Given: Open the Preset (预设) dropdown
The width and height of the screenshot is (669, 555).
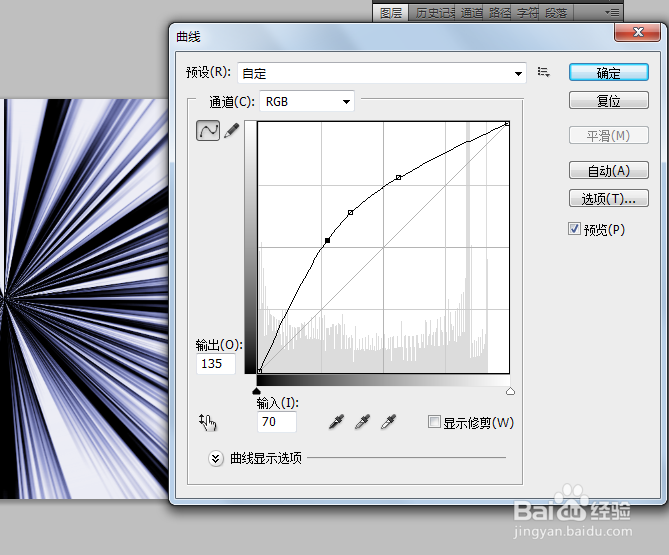Looking at the screenshot, I should [x=382, y=73].
